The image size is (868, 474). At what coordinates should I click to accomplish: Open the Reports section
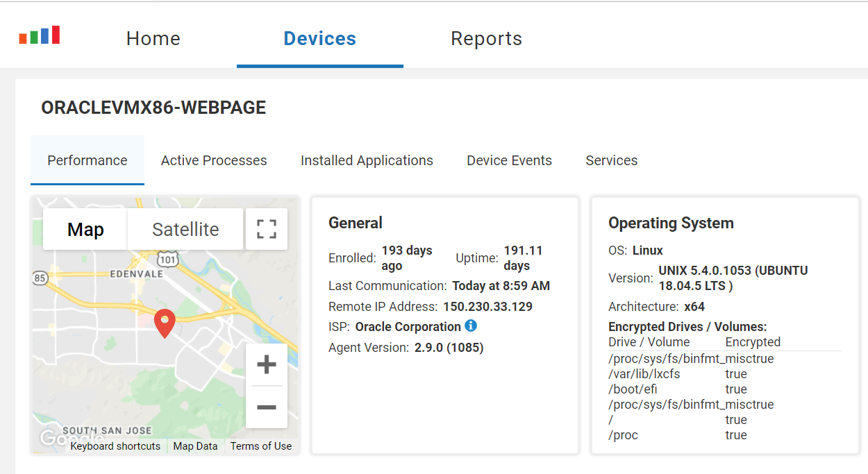coord(487,38)
